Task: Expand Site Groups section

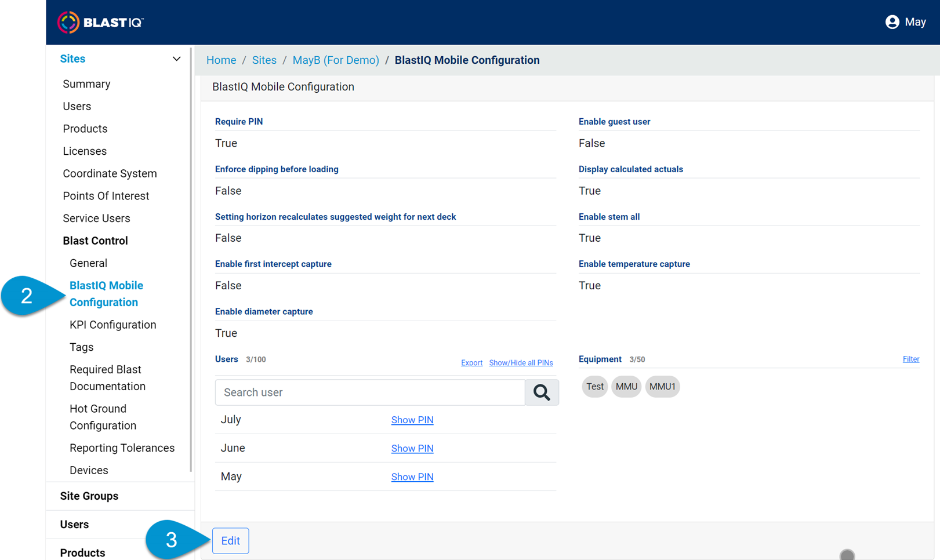Action: [89, 496]
